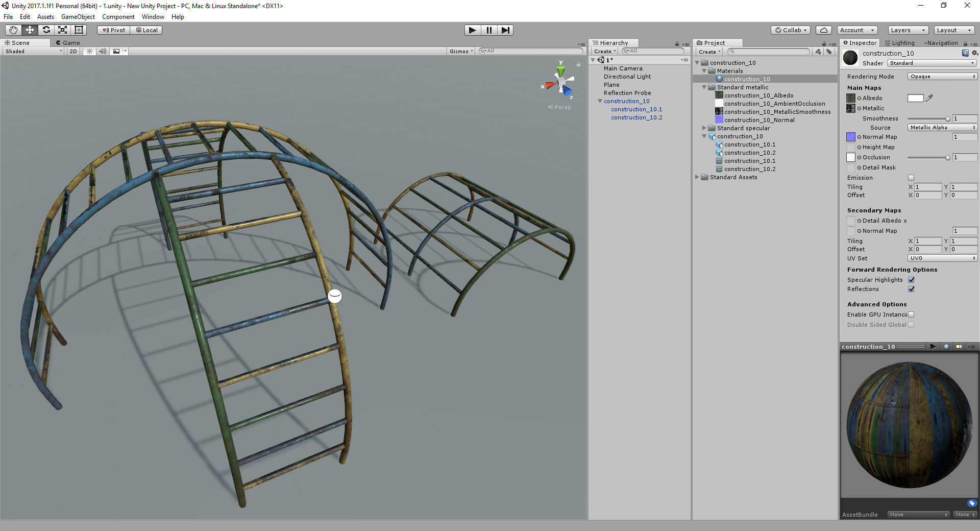Enable GPU Instancing checkbox
980x531 pixels.
coord(911,315)
